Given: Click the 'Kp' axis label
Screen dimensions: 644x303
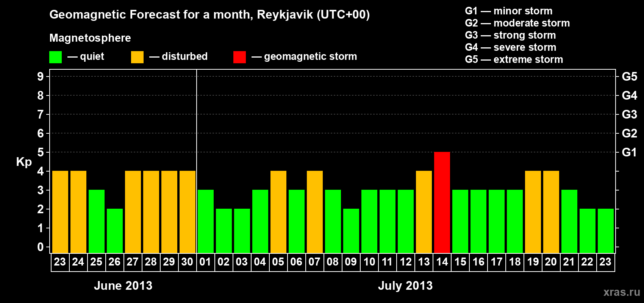Looking at the screenshot, I should click(x=24, y=162).
